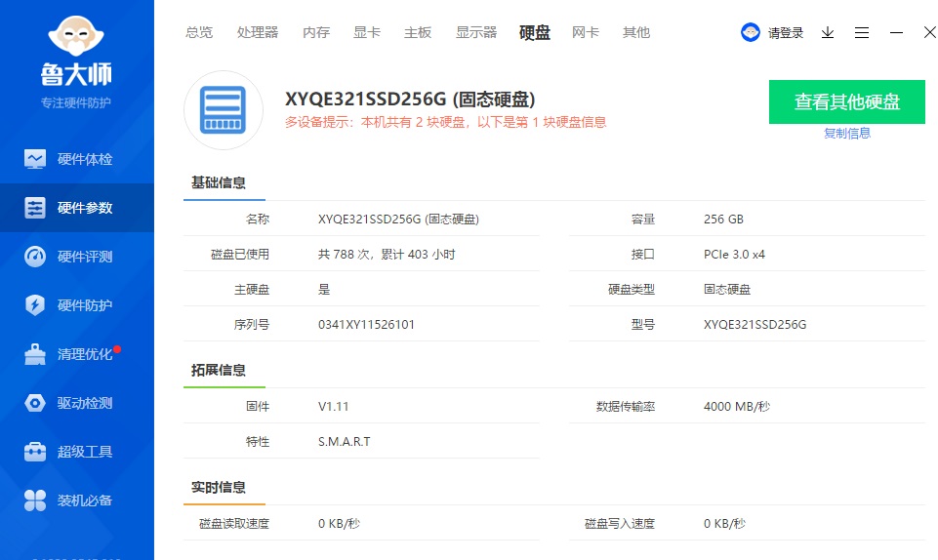This screenshot has height=560, width=938.
Task: Select 实时信息 section header
Action: pyautogui.click(x=219, y=488)
